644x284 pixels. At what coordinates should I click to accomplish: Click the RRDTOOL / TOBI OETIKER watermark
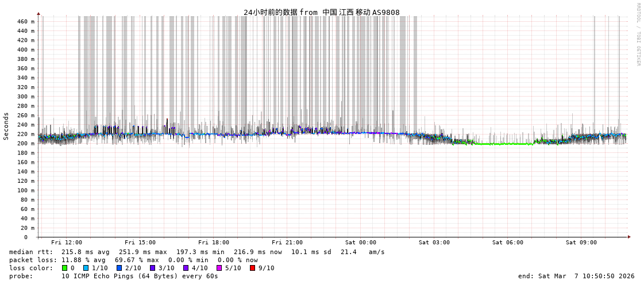(638, 34)
